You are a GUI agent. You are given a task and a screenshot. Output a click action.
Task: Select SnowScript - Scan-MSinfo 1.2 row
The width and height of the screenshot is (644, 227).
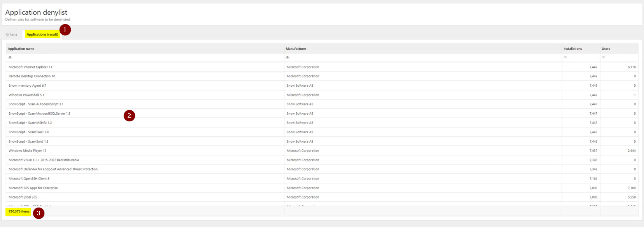pyautogui.click(x=322, y=123)
